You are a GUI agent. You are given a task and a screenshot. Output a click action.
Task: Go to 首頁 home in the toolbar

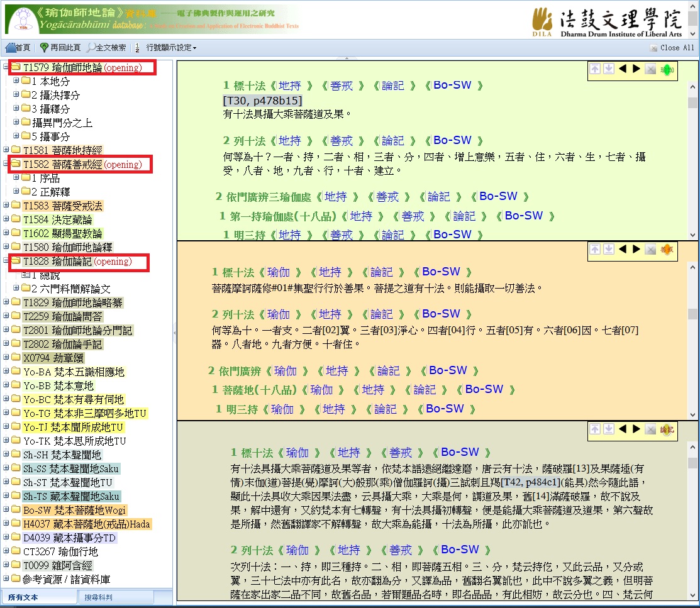tap(18, 48)
